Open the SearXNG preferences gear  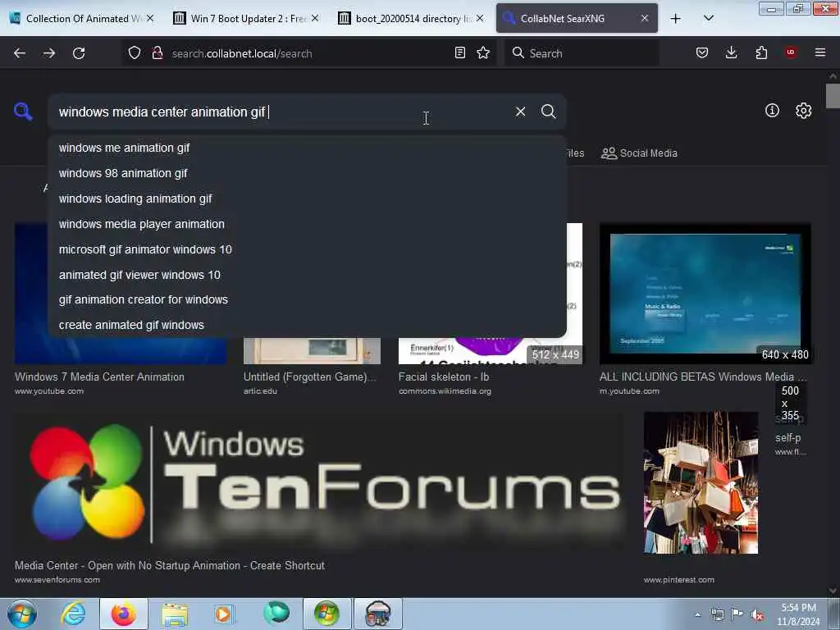[803, 111]
